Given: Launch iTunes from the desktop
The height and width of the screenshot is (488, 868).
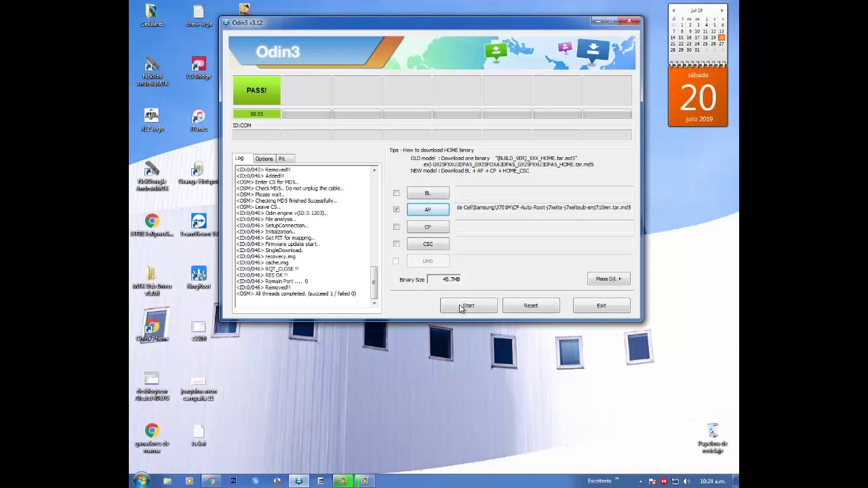Looking at the screenshot, I should click(198, 120).
